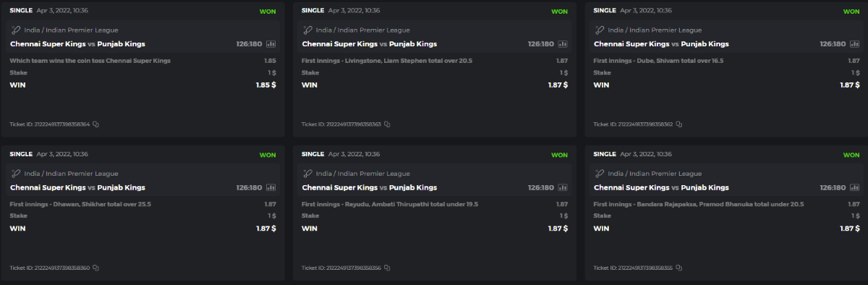Click cricket icon on the coin toss ticket
868x285 pixels.
(17, 30)
